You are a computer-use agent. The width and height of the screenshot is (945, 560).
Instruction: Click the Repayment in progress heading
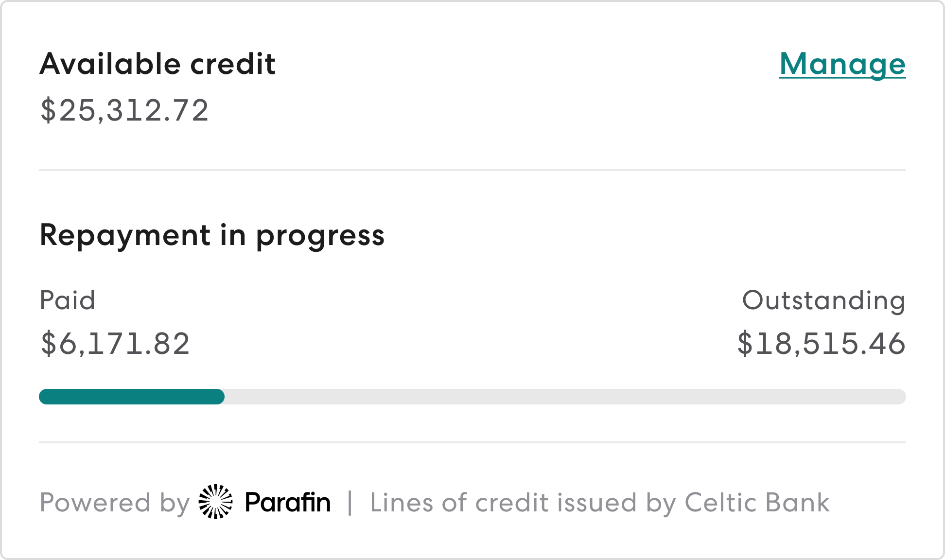[x=212, y=236]
